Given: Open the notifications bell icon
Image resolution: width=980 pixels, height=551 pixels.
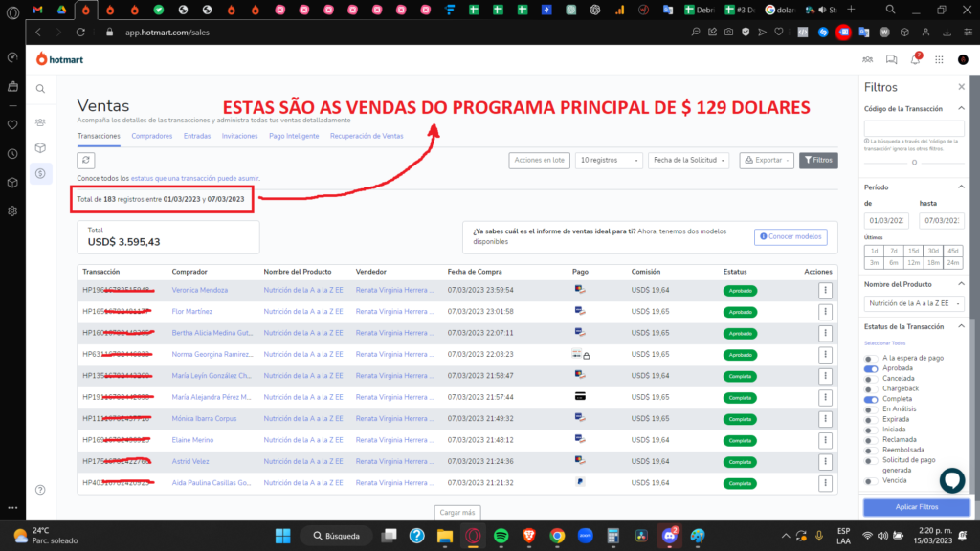Looking at the screenshot, I should 915,59.
